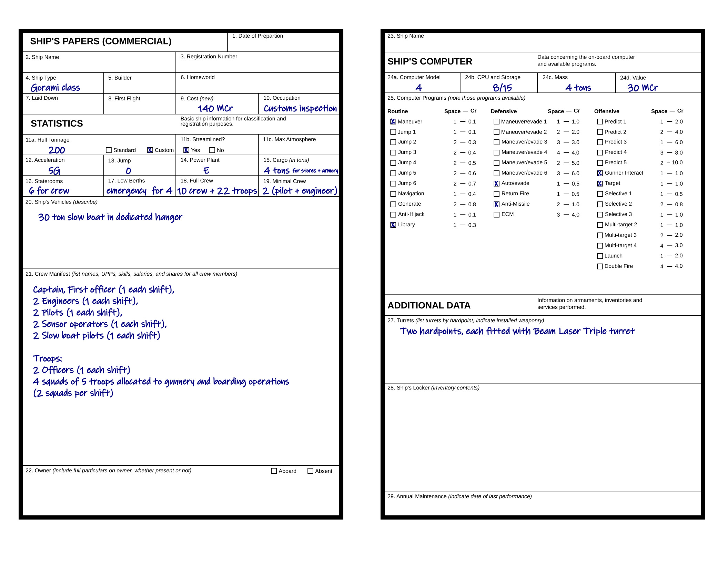Mark the owner as Absent
Image resolution: width=728 pixels, height=563 pixels.
tap(310, 471)
